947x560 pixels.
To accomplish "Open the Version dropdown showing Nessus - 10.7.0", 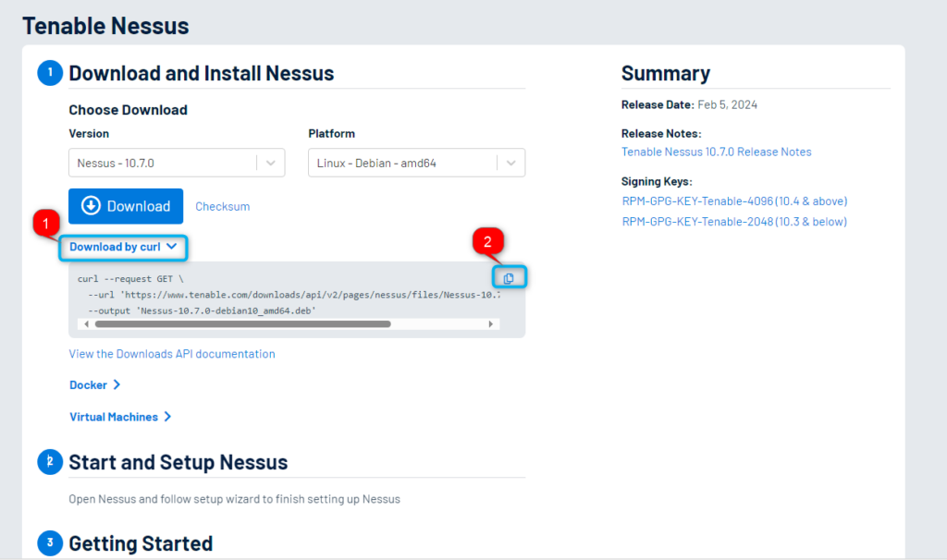I will click(x=176, y=162).
